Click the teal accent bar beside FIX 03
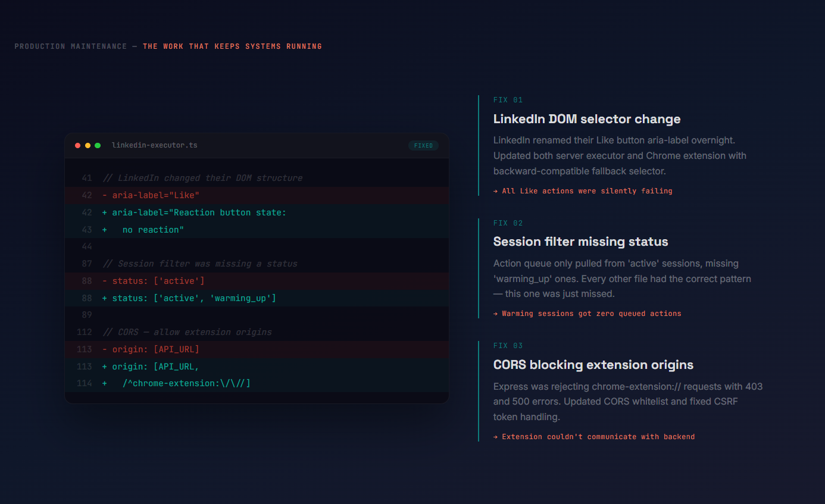This screenshot has width=825, height=504. pos(480,390)
